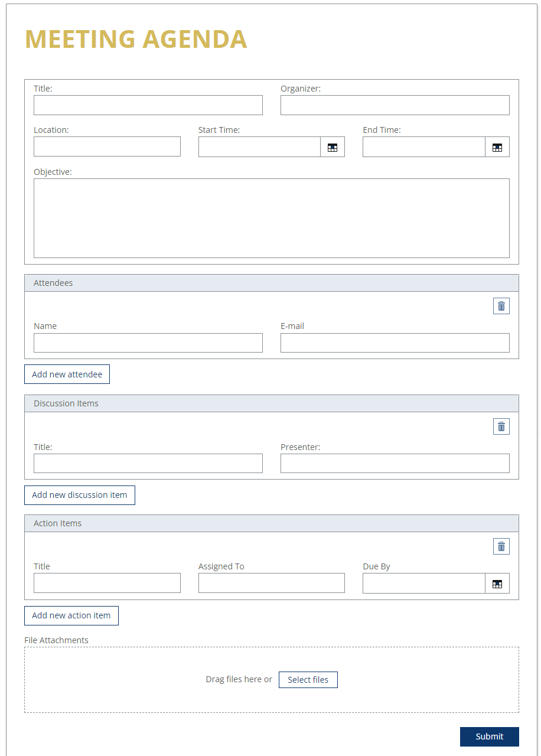Viewport: 541px width, 756px height.
Task: Click the 'Add new action item' button
Action: tap(71, 615)
